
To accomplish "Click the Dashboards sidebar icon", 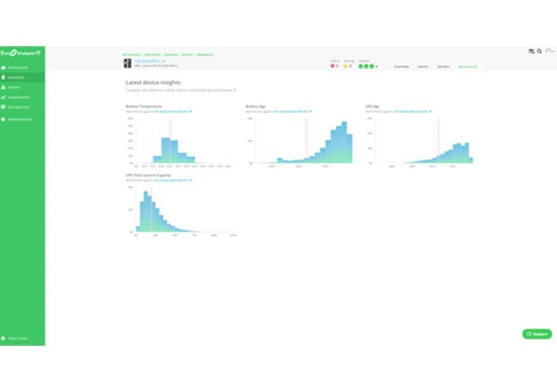I will pyautogui.click(x=3, y=67).
